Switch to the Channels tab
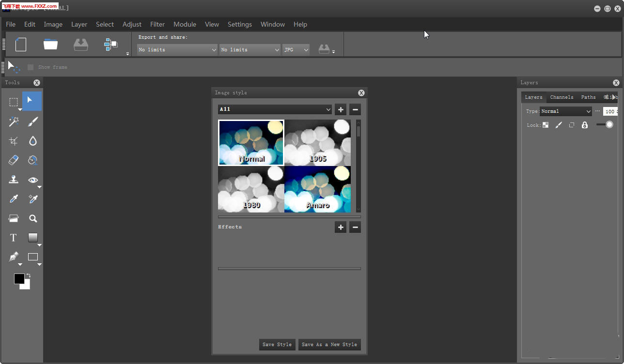Viewport: 624px width, 364px height. [x=562, y=97]
